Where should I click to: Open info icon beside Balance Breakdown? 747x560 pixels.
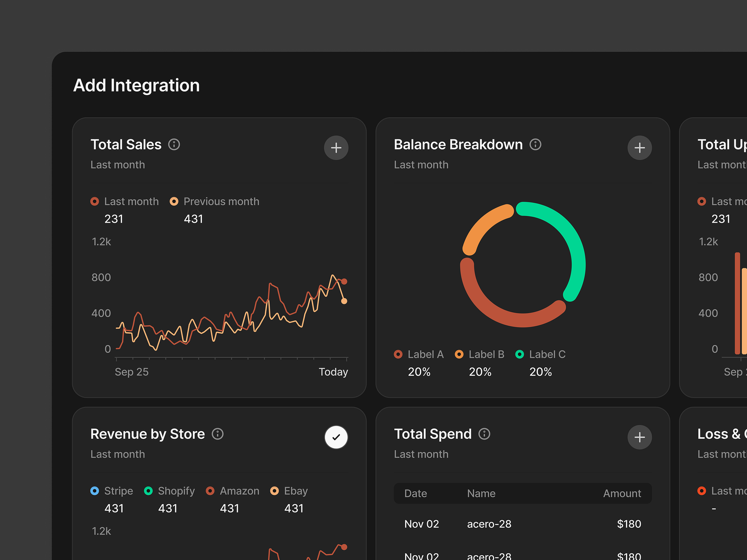pos(536,145)
